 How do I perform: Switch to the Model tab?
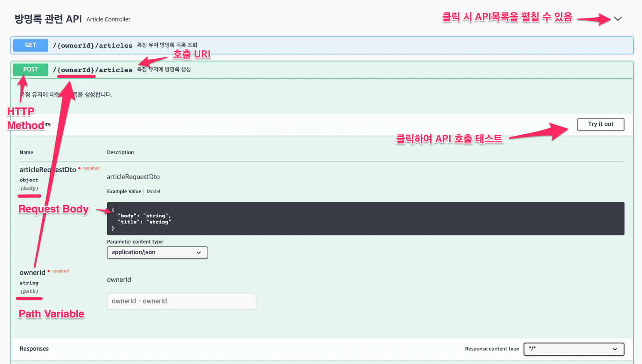(x=153, y=191)
